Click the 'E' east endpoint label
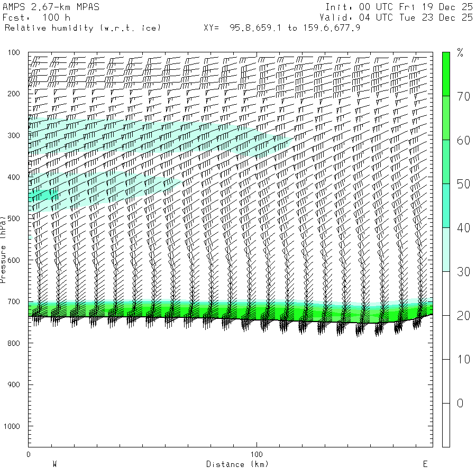 coord(425,464)
